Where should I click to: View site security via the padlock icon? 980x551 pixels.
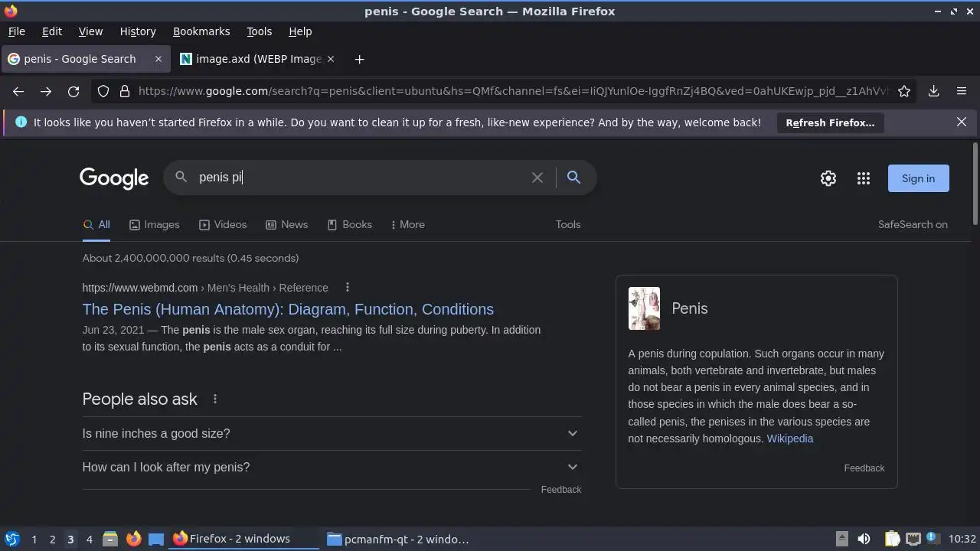[125, 91]
